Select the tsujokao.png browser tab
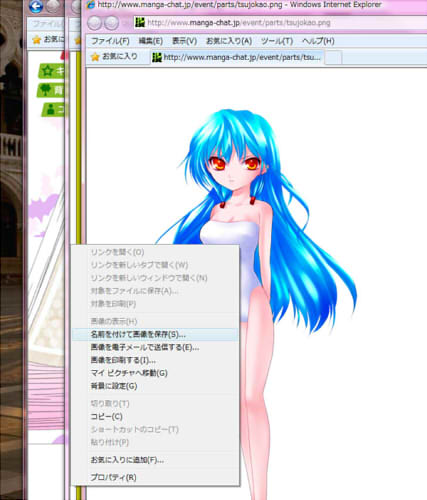This screenshot has height=500, width=427. click(x=237, y=57)
